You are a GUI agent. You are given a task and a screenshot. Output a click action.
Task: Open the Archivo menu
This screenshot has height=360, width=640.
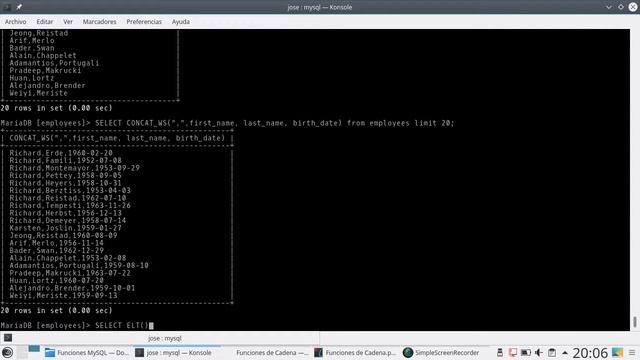click(x=16, y=22)
